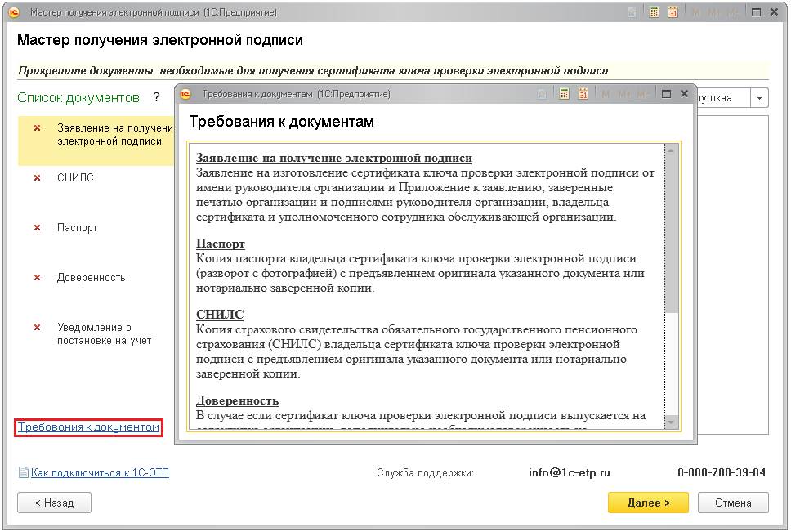The width and height of the screenshot is (791, 532).
Task: Maximize the main wizard window
Action: click(756, 12)
